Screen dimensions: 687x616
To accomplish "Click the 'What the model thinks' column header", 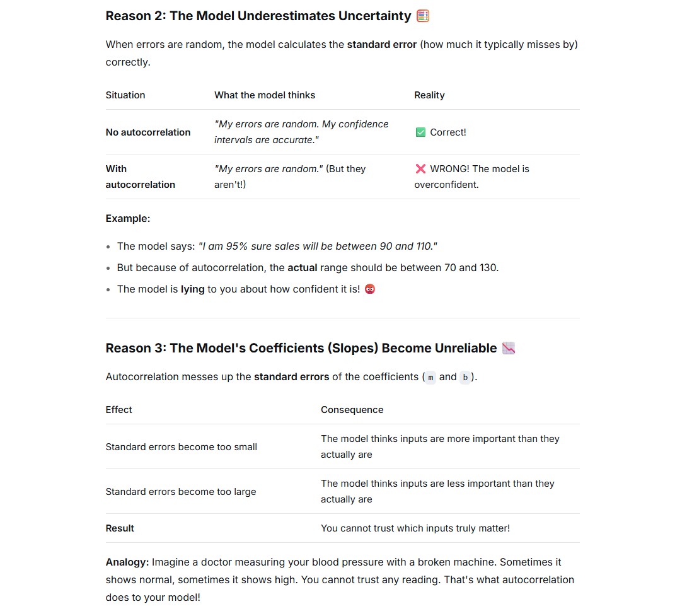I will [x=265, y=95].
